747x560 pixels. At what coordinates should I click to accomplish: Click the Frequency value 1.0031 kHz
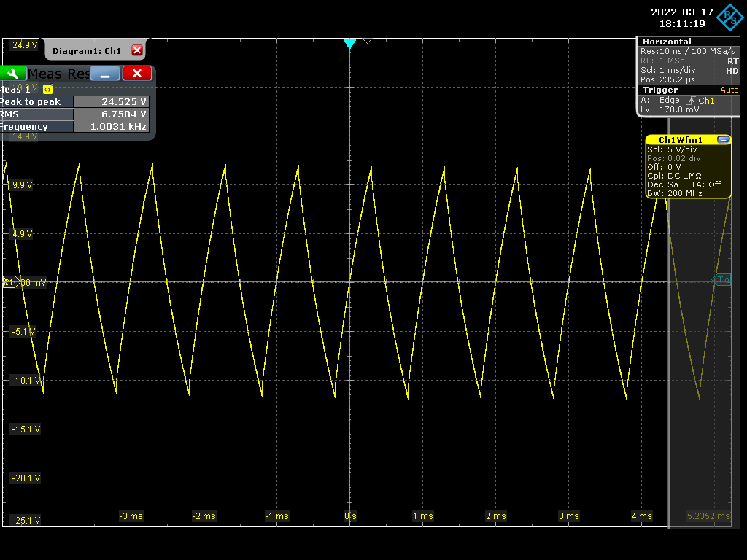[111, 127]
